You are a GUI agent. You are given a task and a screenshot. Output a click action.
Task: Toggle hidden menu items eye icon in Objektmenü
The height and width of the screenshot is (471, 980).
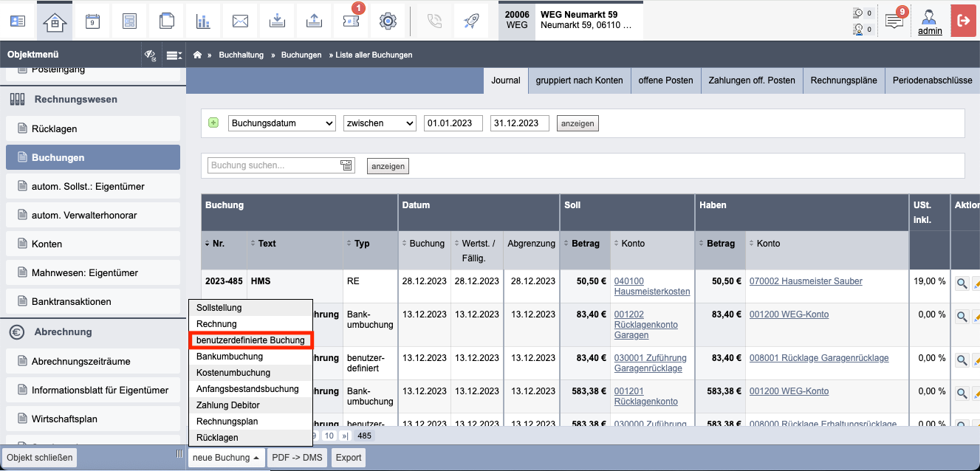coord(150,55)
